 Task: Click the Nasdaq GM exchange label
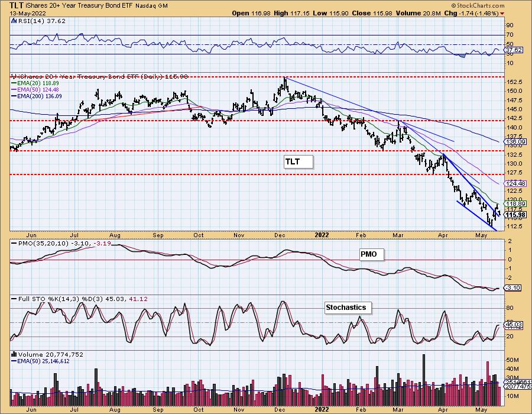(152, 5)
